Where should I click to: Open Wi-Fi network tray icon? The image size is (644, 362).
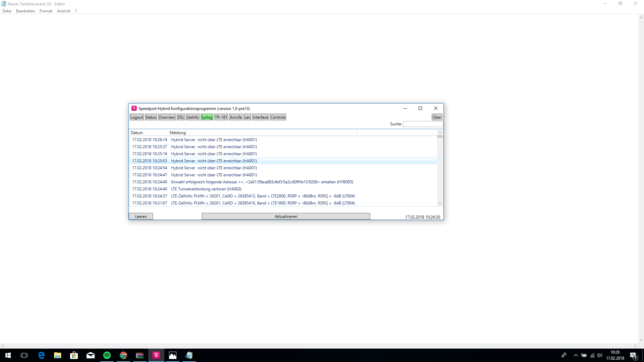(x=592, y=355)
